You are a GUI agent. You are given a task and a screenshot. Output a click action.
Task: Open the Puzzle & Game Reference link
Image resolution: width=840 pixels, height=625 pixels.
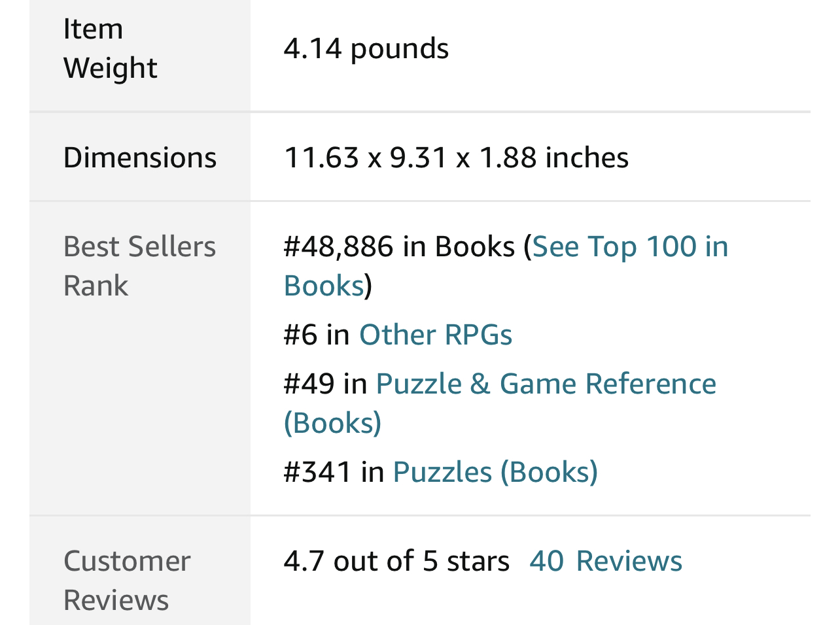[546, 384]
